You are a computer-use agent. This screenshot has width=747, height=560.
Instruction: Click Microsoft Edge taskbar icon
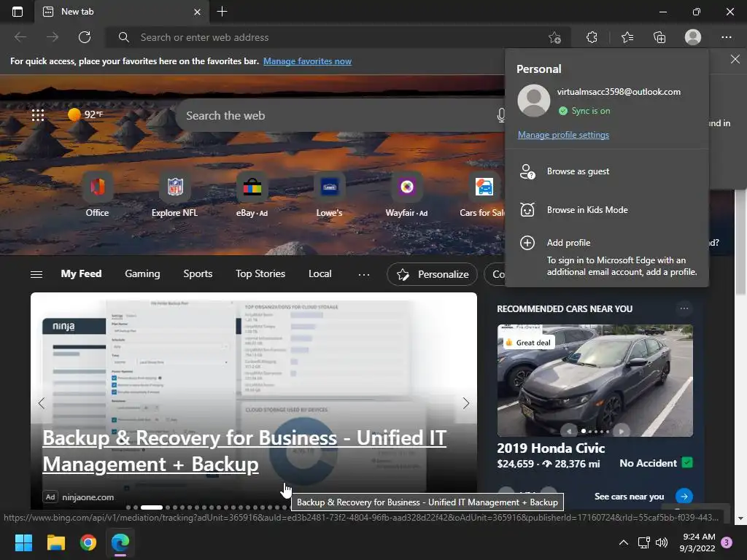[120, 542]
